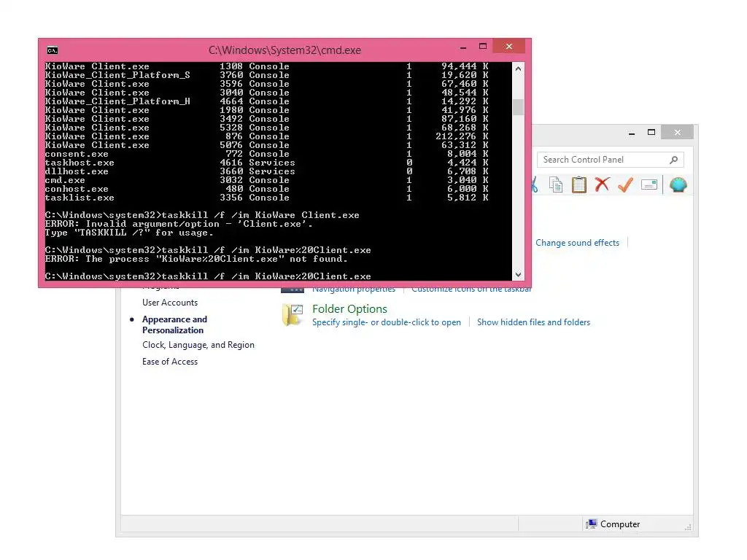
Task: Click the Copy icon in Control Panel toolbar
Action: point(556,184)
